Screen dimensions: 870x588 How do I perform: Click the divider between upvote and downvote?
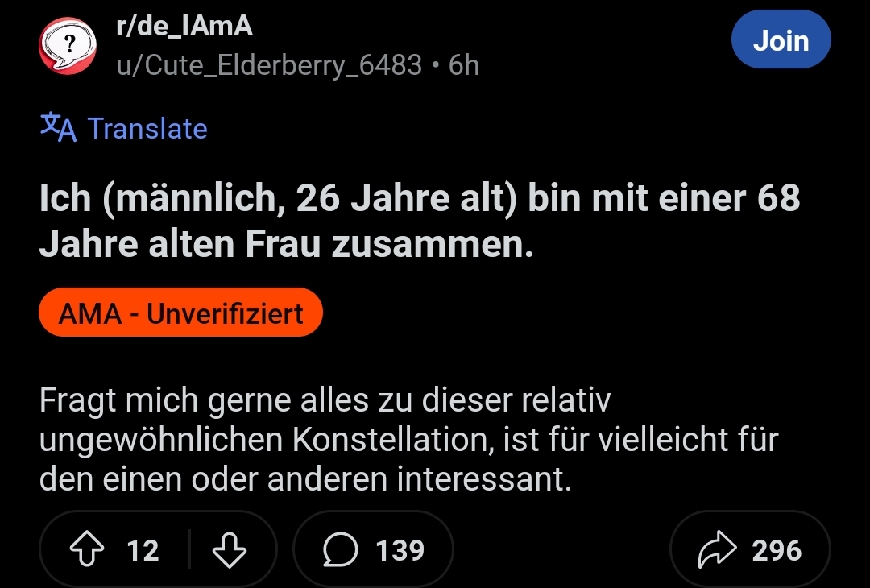pos(190,550)
